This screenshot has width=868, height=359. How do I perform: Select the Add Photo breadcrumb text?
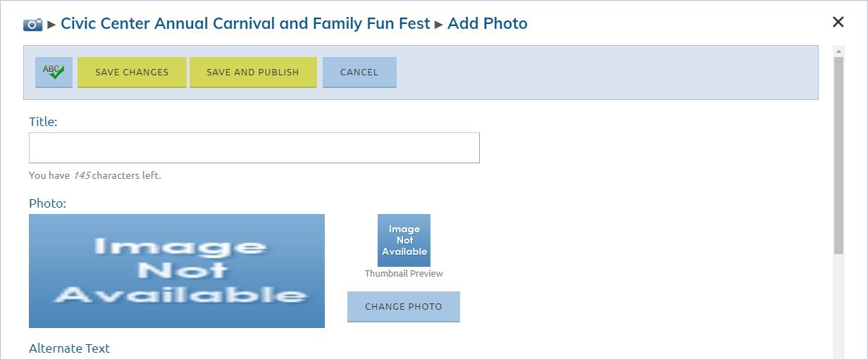click(488, 23)
